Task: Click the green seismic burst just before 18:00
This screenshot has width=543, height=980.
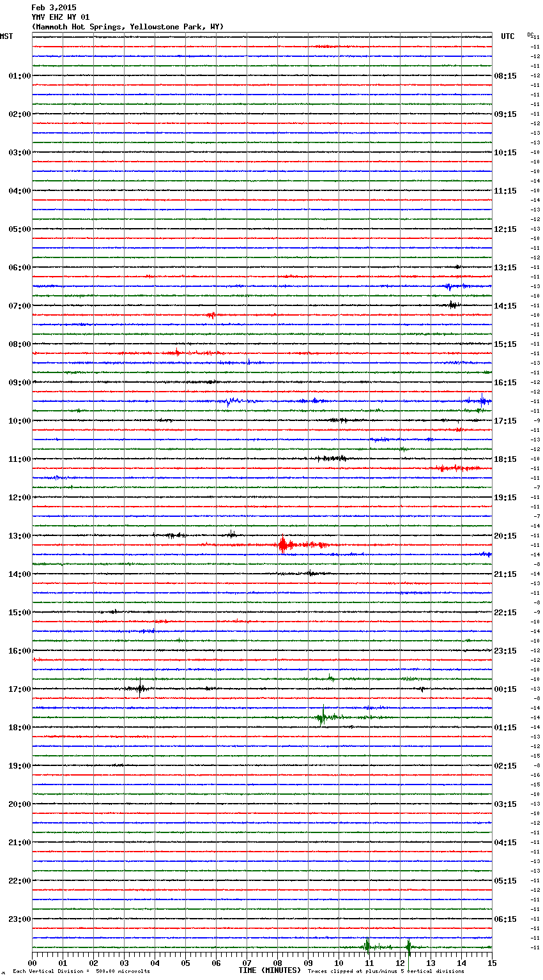Action: click(323, 717)
